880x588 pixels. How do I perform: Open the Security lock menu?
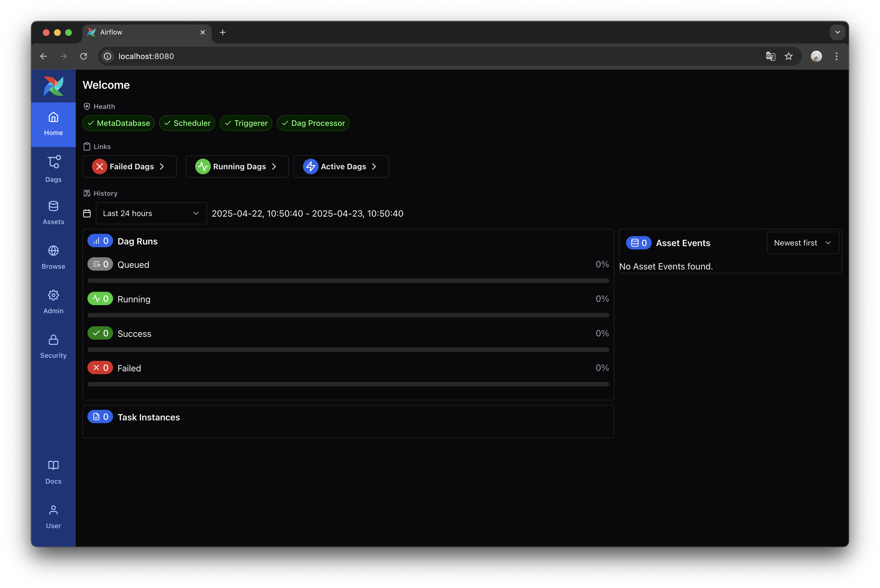point(53,347)
